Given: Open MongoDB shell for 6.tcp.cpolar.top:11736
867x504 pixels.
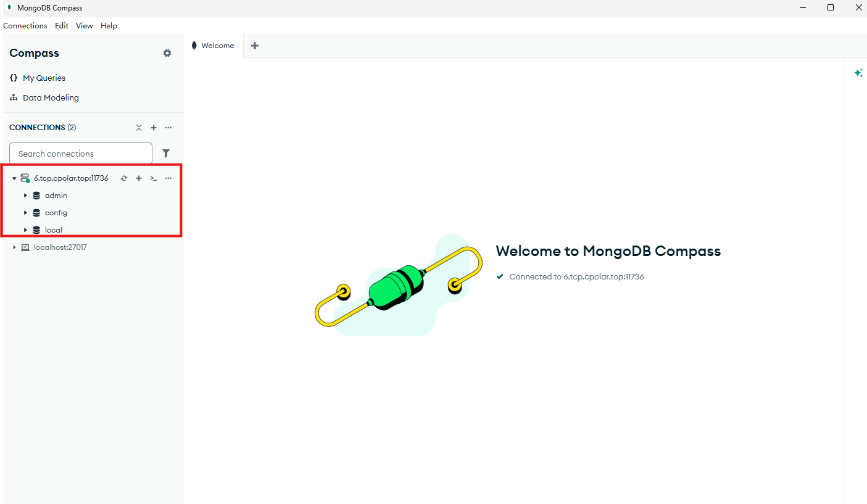Looking at the screenshot, I should 154,178.
